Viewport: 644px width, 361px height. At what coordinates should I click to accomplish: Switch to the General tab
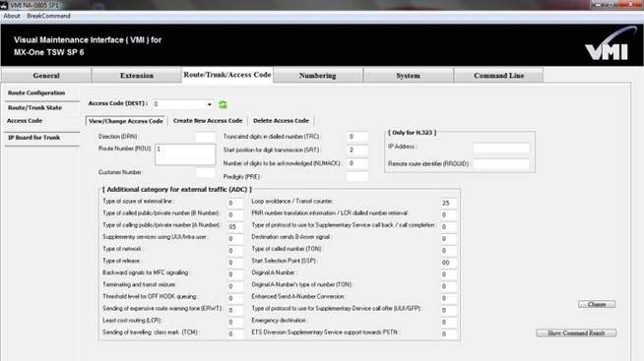click(x=46, y=76)
